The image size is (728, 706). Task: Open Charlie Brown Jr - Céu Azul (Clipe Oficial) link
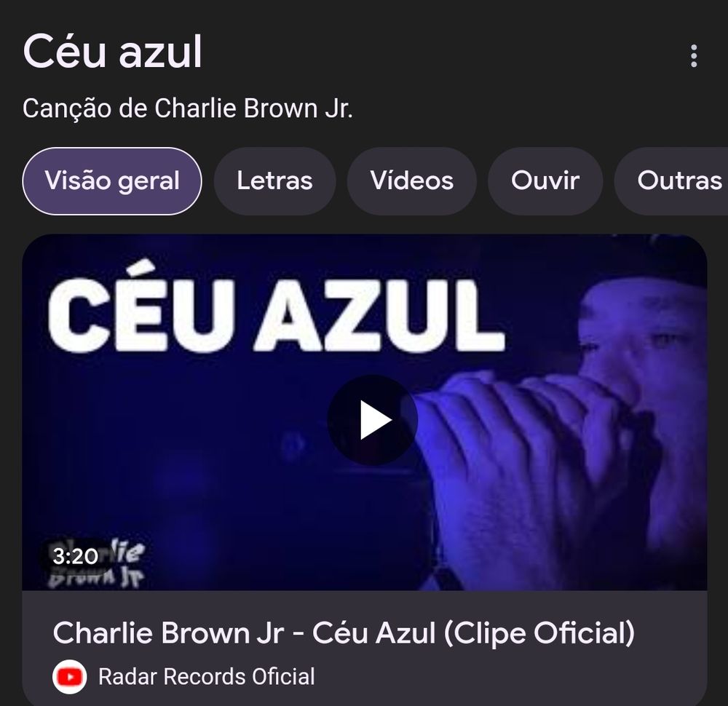pyautogui.click(x=344, y=632)
